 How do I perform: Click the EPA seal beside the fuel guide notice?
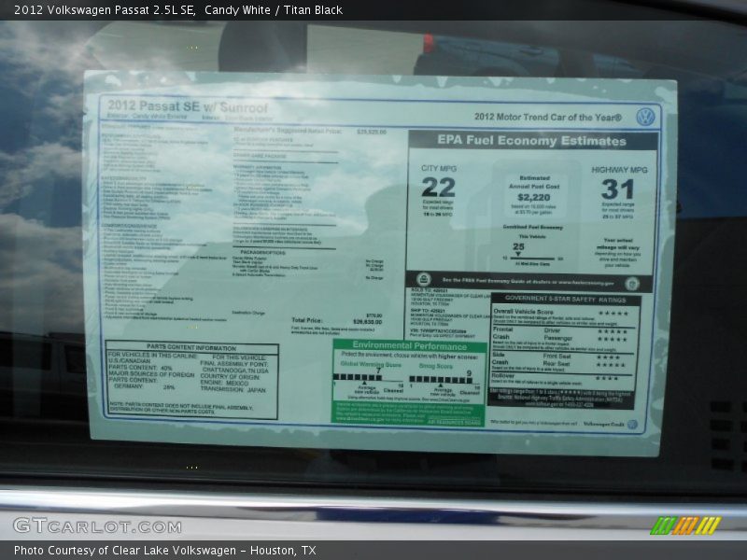[424, 279]
